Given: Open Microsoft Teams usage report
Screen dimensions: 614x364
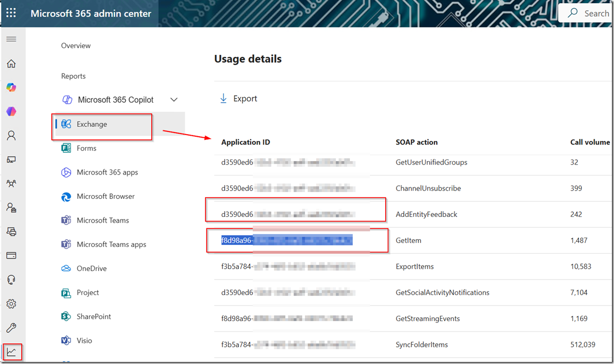Looking at the screenshot, I should pos(103,220).
